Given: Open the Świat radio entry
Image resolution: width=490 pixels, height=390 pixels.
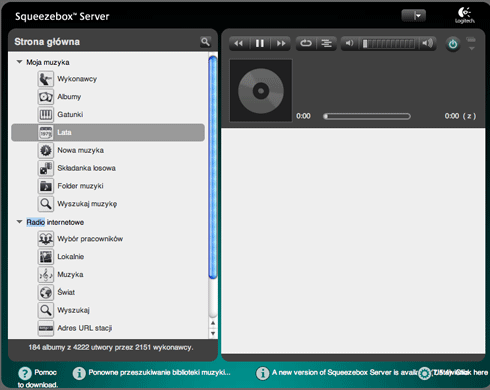Looking at the screenshot, I should coord(66,292).
